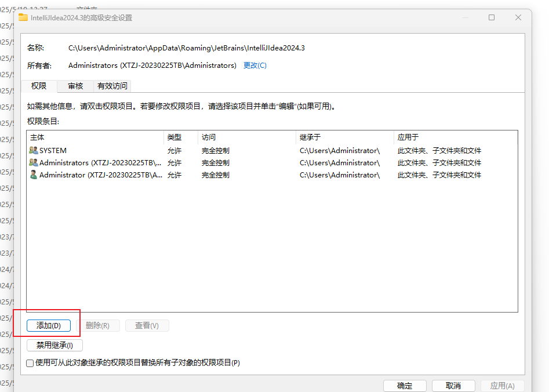549x392 pixels.
Task: Click the 应用于 column header
Action: coord(456,137)
